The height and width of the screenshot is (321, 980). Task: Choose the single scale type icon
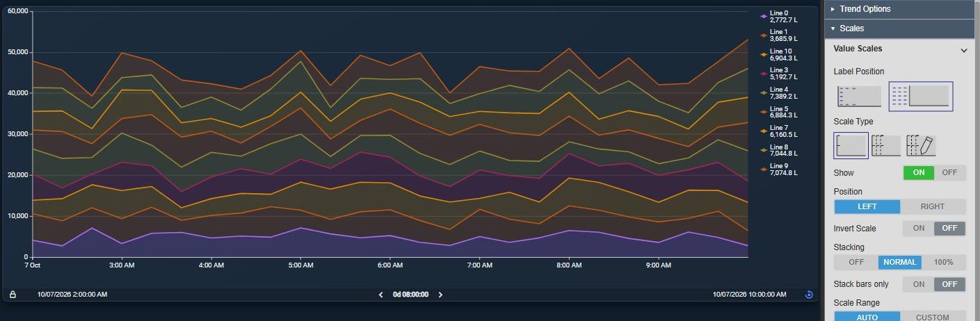851,145
